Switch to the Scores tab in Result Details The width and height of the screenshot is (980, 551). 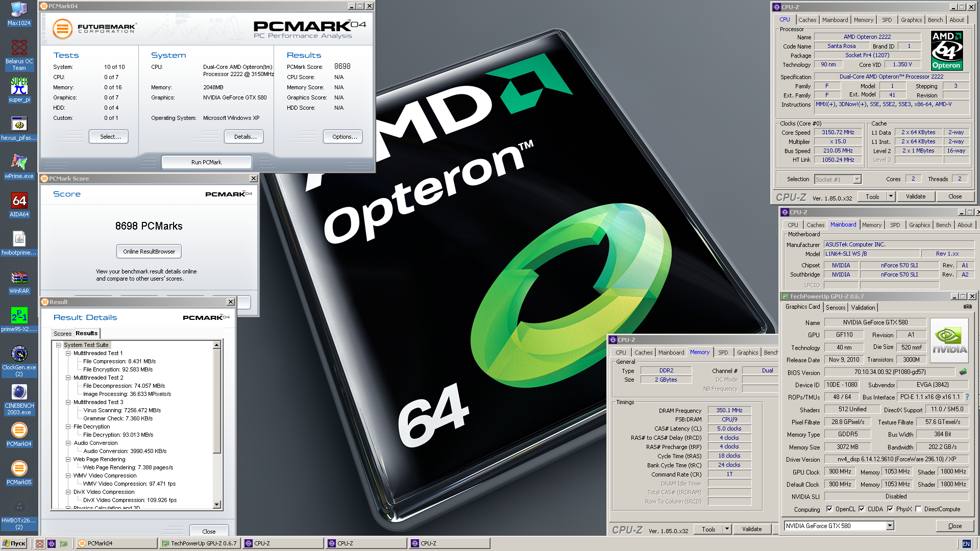pos(62,334)
